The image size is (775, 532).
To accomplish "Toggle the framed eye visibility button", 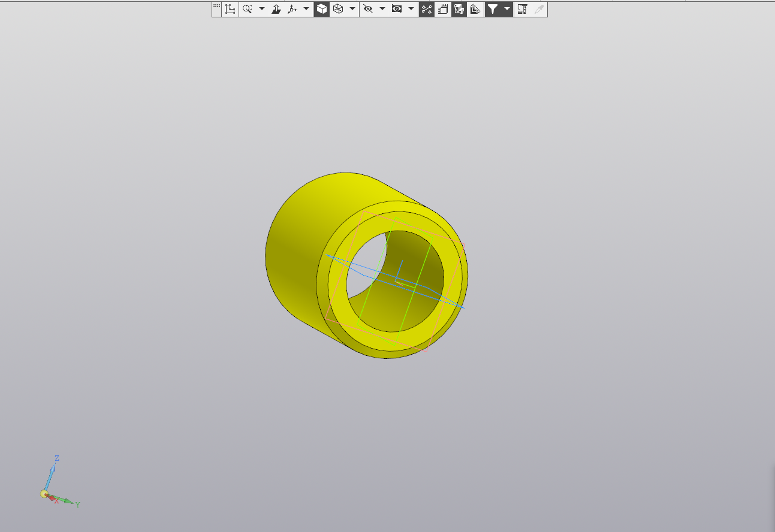I will [397, 9].
